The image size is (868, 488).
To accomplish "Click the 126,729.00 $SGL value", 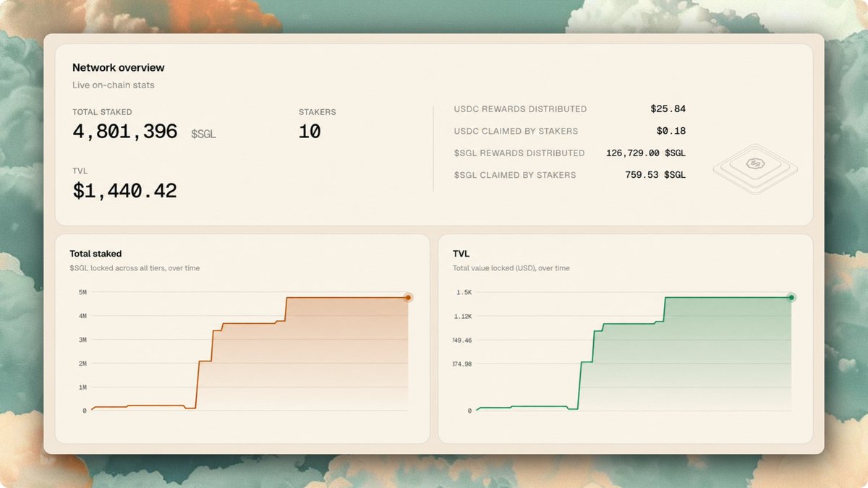I will point(646,153).
